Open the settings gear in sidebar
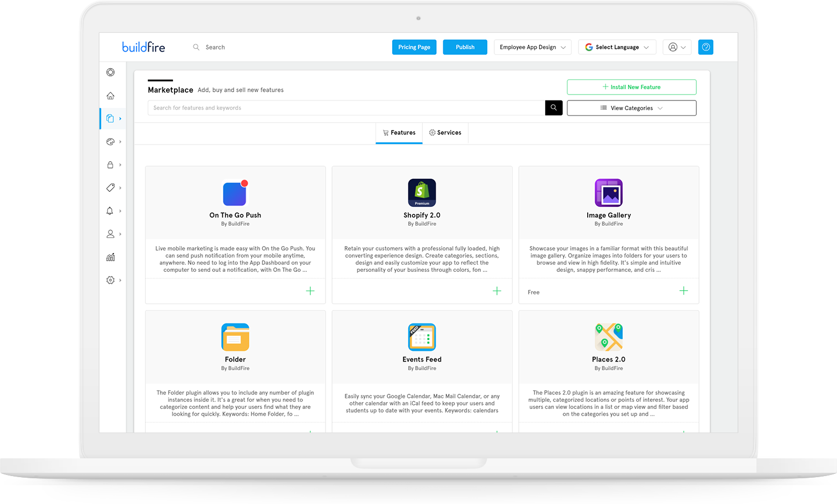837x504 pixels. [x=111, y=280]
